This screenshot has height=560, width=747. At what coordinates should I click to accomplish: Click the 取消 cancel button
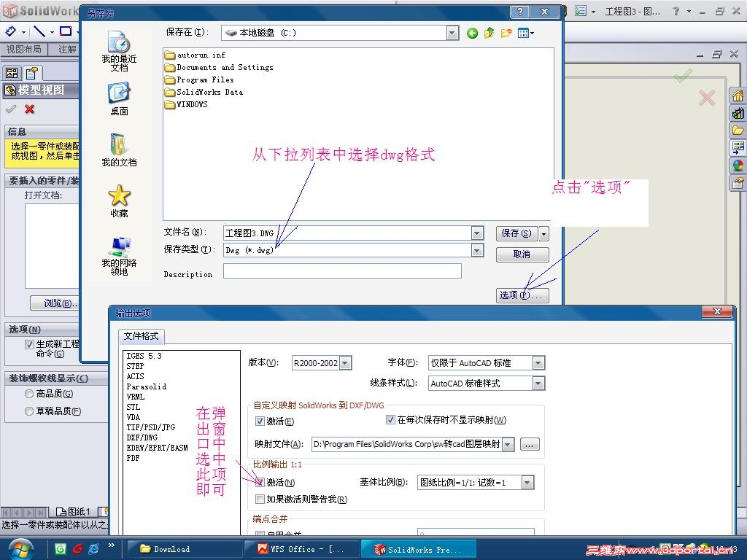click(x=522, y=254)
